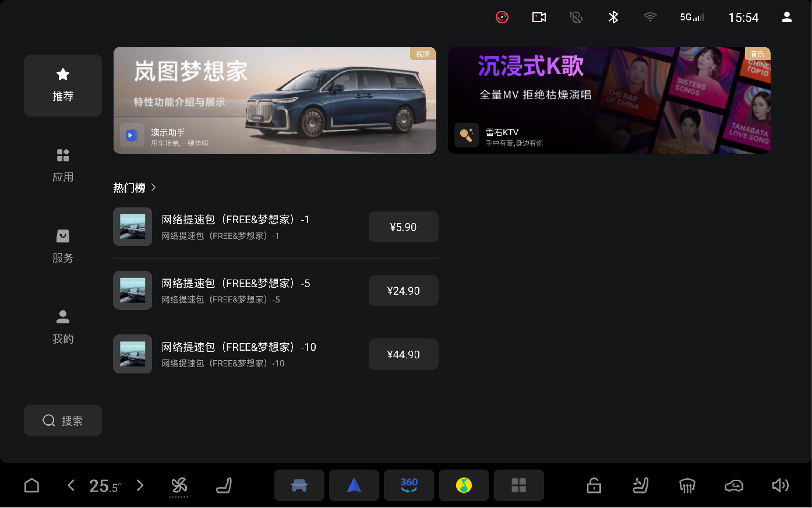812x508 pixels.
Task: Open the 推荐 recommended tab
Action: 63,86
